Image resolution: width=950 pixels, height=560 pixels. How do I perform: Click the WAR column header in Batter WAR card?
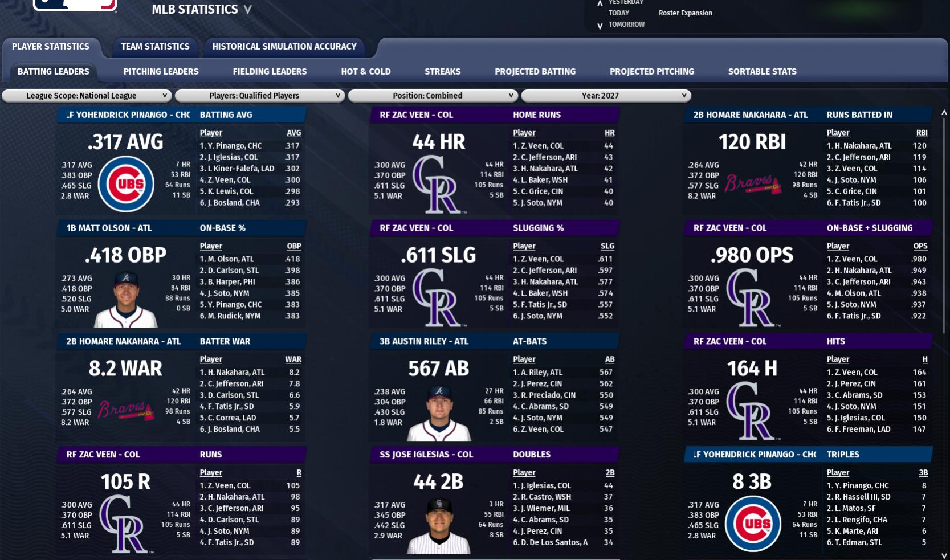(293, 359)
